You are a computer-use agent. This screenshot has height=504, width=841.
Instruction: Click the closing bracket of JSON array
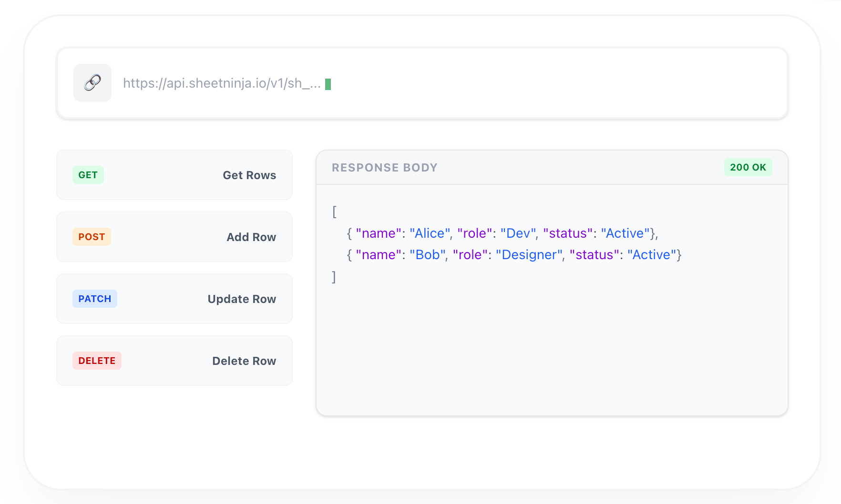(334, 277)
